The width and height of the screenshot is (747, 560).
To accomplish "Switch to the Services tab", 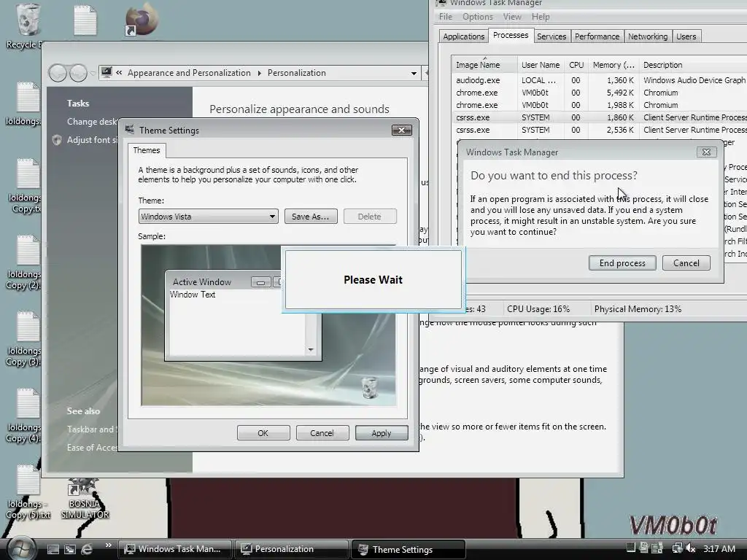I will click(551, 36).
